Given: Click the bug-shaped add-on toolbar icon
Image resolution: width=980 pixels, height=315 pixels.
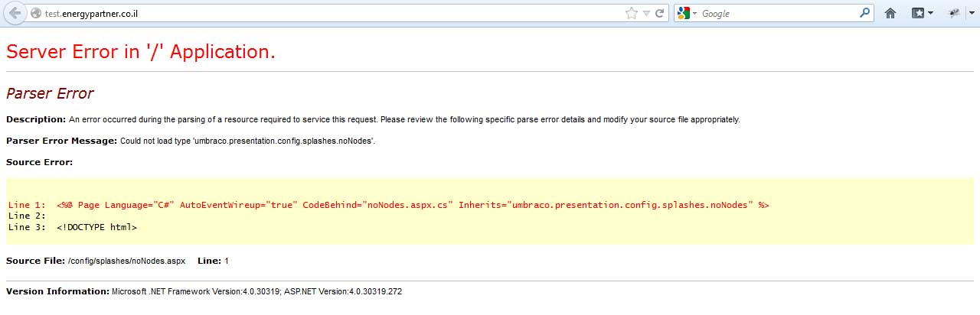Looking at the screenshot, I should [954, 13].
